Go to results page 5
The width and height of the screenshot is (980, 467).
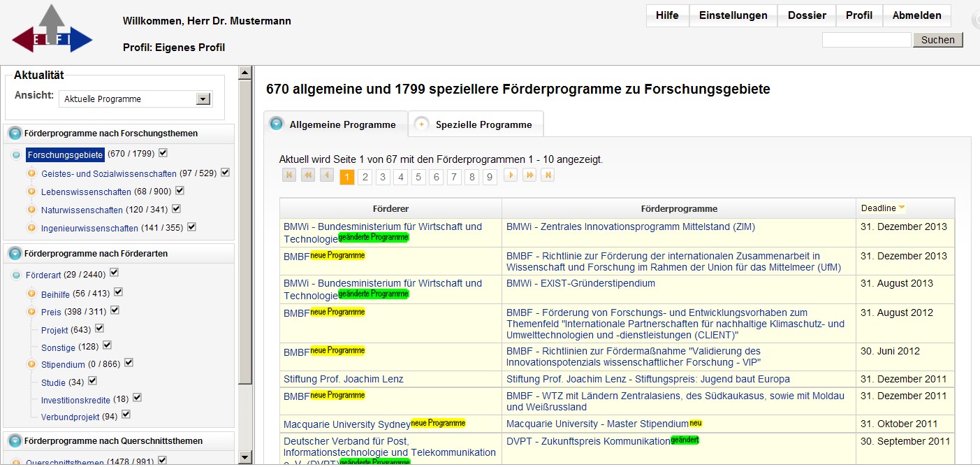[418, 178]
